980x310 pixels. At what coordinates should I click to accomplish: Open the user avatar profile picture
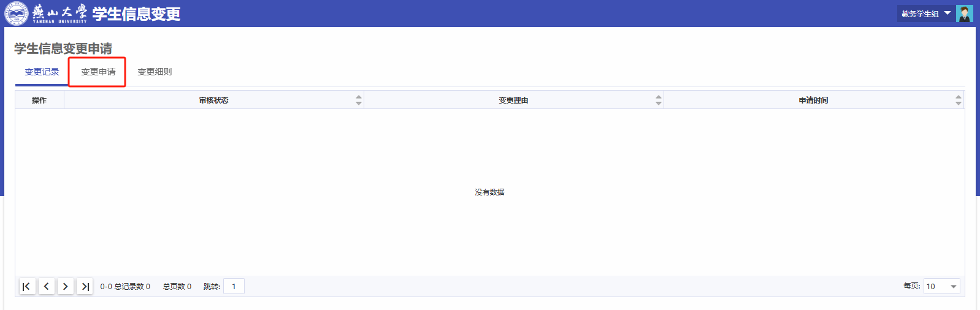(x=964, y=13)
